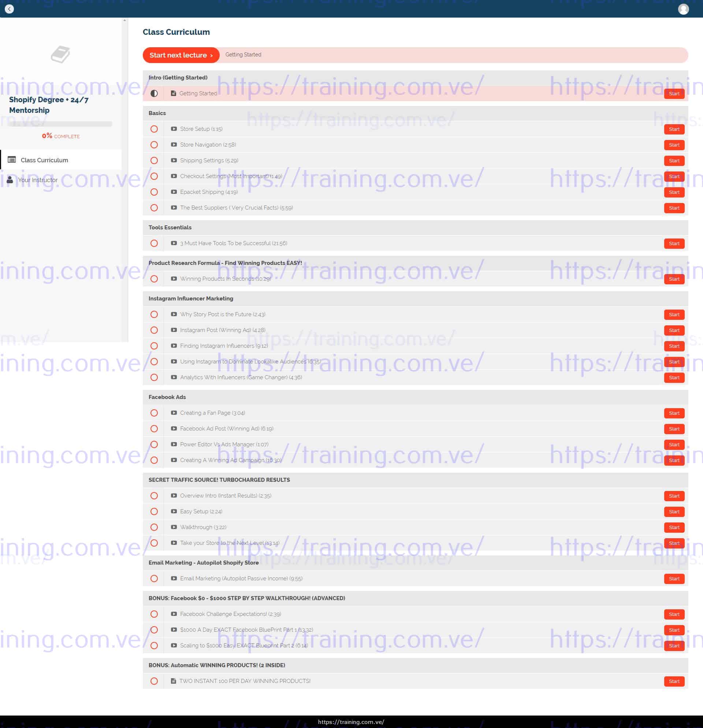703x728 pixels.
Task: Click video icon beside Why Story Post
Action: pos(174,314)
